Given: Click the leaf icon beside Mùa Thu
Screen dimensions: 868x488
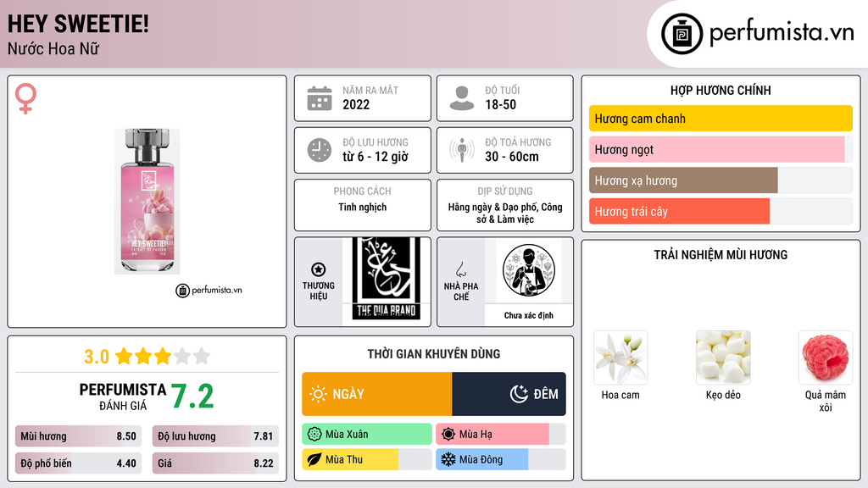Looking at the screenshot, I should (314, 460).
